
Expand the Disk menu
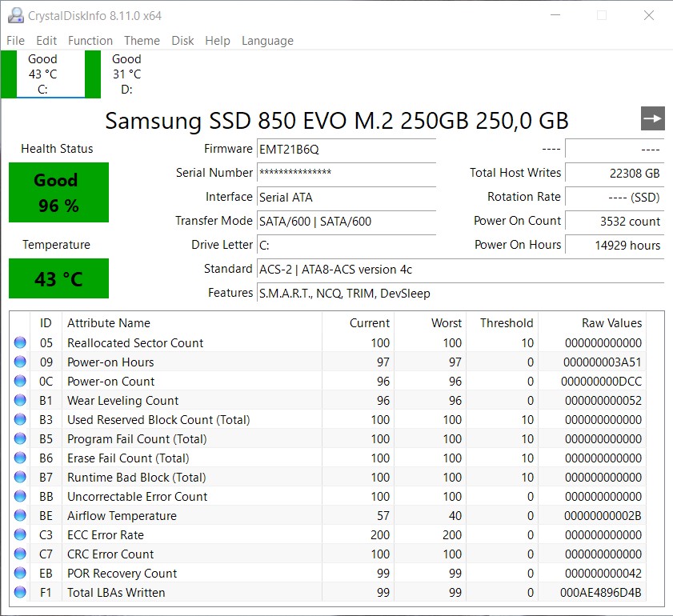point(182,41)
